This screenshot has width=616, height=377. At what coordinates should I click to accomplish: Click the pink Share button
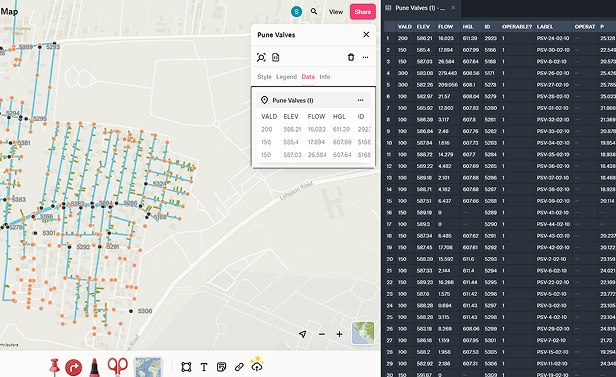(x=363, y=12)
